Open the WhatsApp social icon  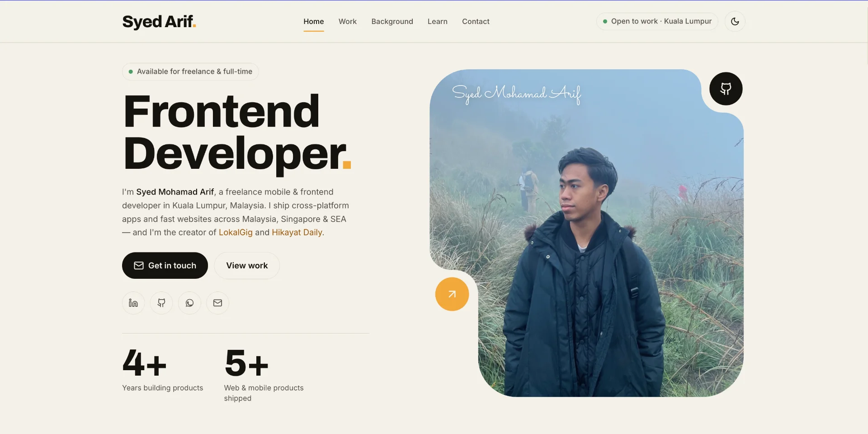coord(189,303)
